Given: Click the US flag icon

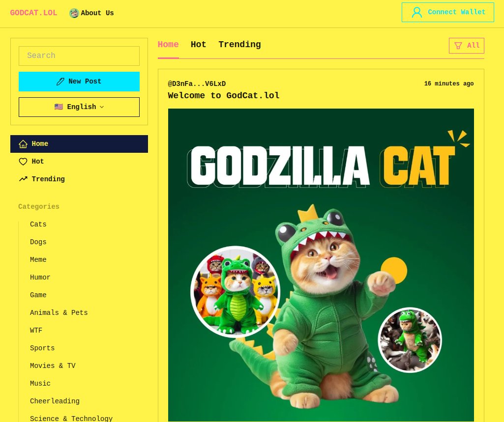Looking at the screenshot, I should point(59,107).
